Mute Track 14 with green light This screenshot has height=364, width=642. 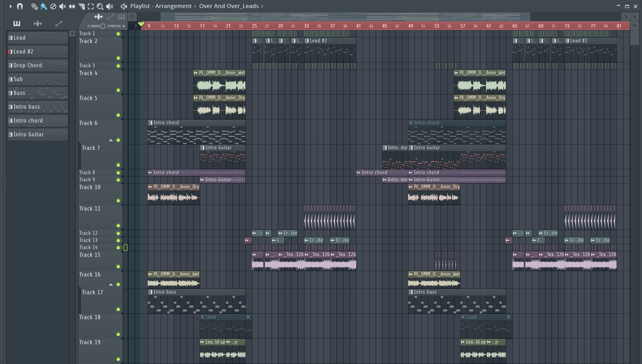click(118, 247)
